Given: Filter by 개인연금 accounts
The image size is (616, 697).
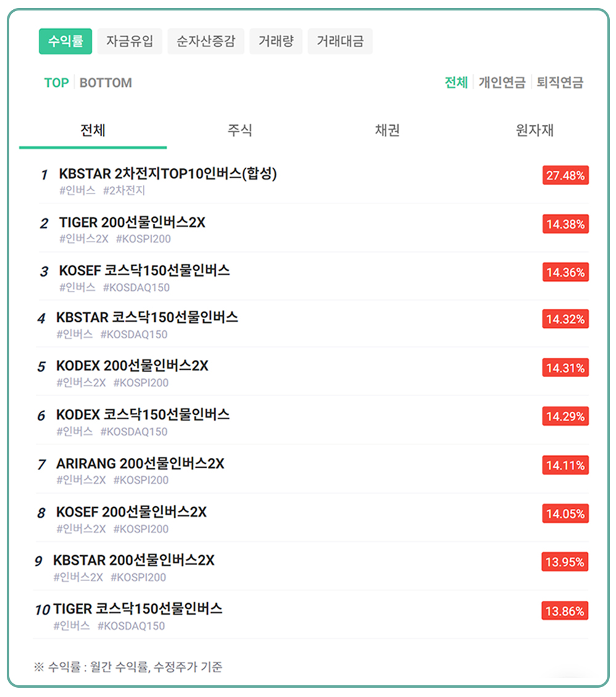Looking at the screenshot, I should [502, 83].
